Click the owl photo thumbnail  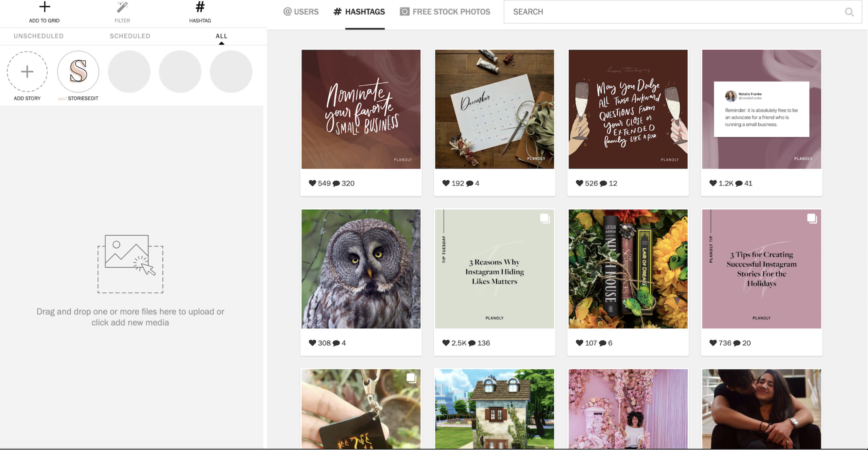tap(360, 268)
